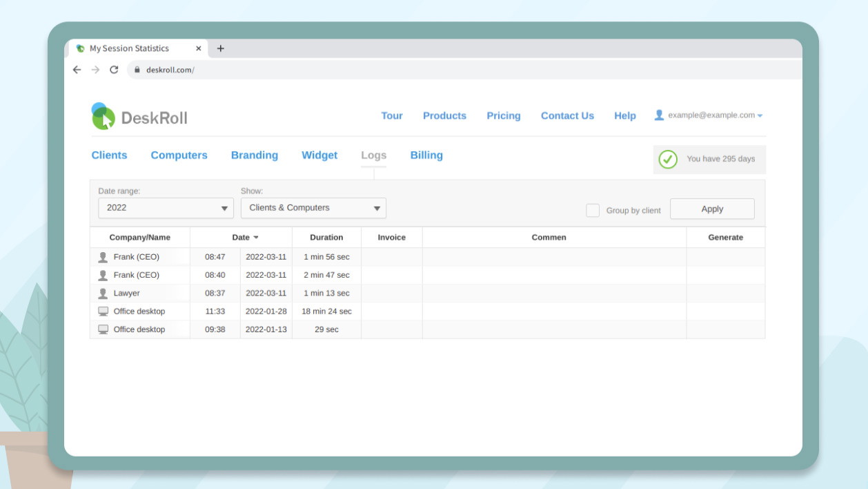
Task: Expand the Show Clients & Computers dropdown
Action: 313,208
